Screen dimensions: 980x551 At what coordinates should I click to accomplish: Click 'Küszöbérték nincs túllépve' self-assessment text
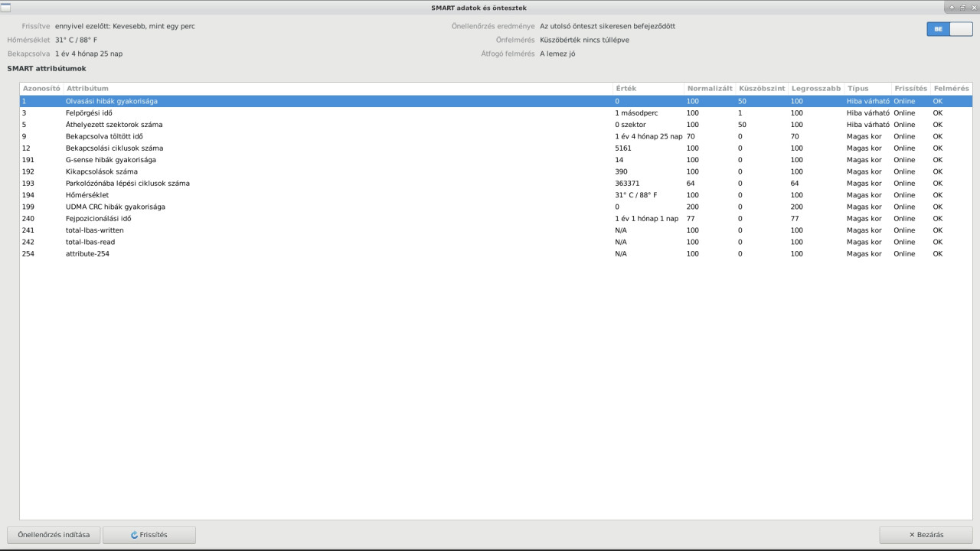[x=584, y=40]
